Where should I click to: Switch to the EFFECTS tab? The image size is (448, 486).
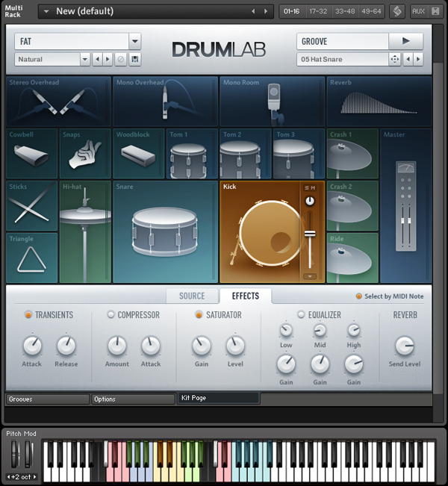(246, 296)
